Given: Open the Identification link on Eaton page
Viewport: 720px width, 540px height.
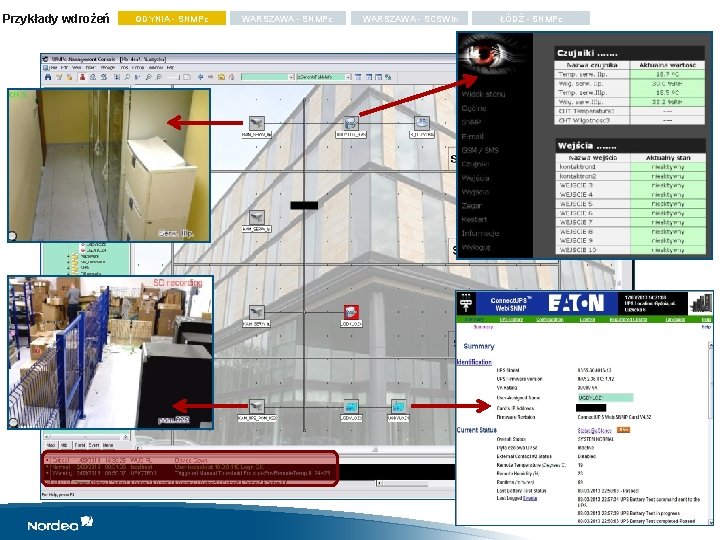Looking at the screenshot, I should [x=474, y=362].
